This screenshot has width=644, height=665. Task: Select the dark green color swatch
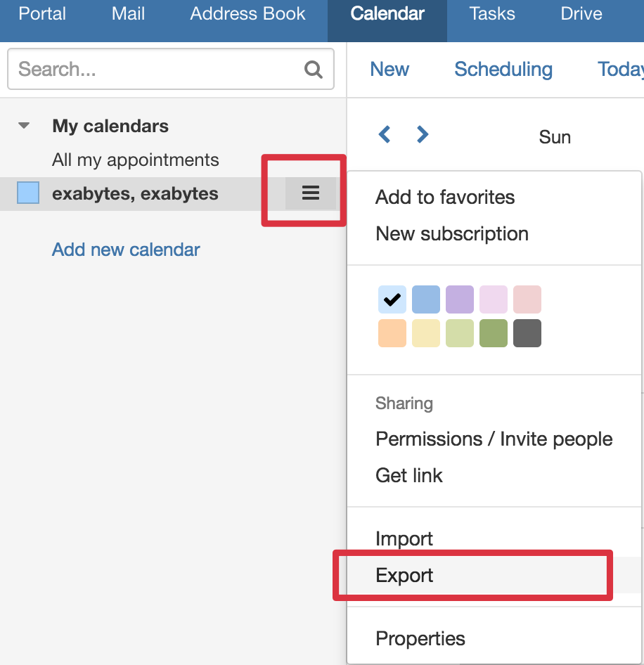(494, 333)
